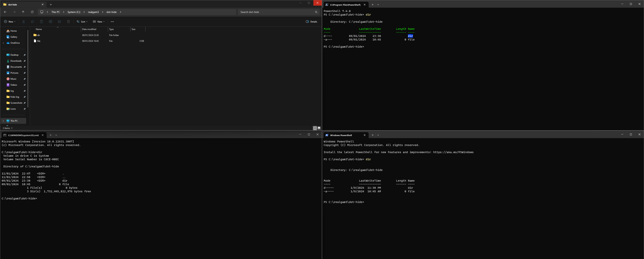Switch to large thumbnails view in status bar
Viewport: 644px width, 259px height.
319,128
